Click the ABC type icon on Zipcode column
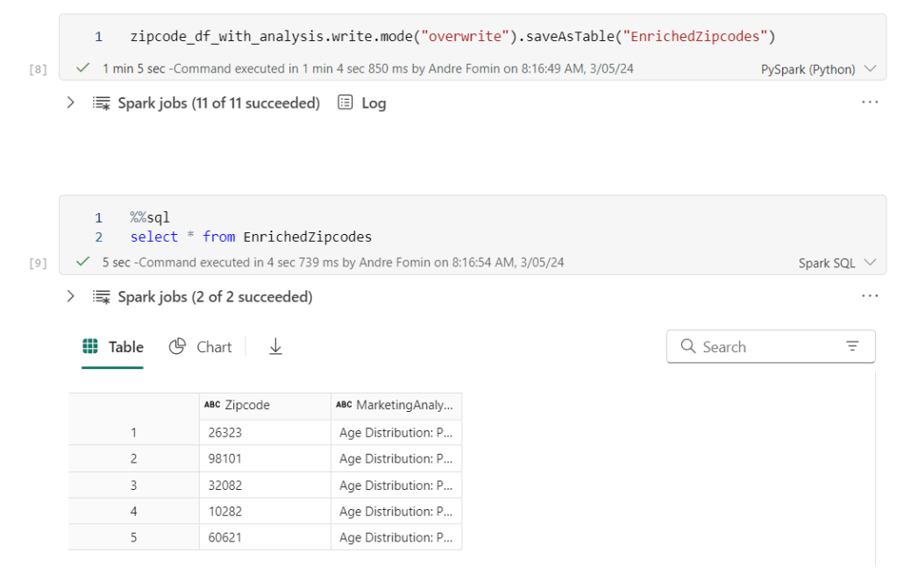Screen dimensions: 897x588 coord(212,405)
